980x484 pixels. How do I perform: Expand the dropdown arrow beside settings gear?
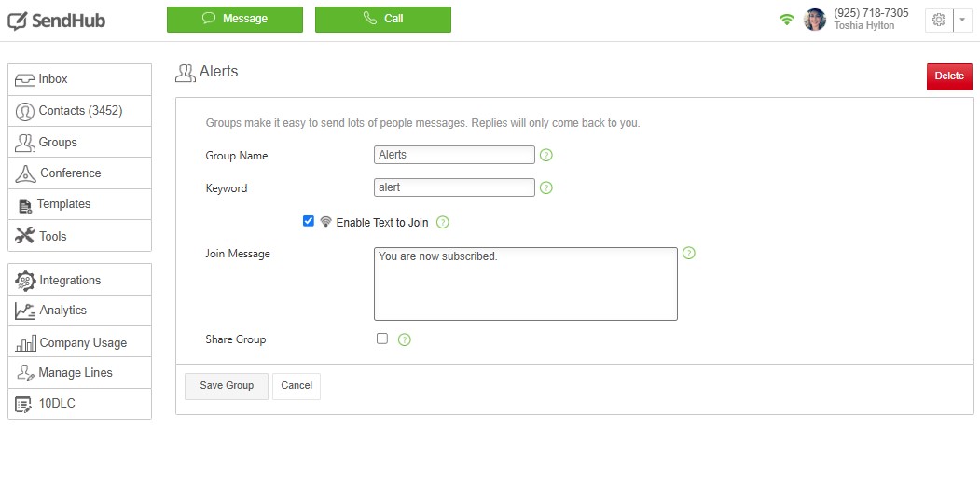(x=962, y=20)
